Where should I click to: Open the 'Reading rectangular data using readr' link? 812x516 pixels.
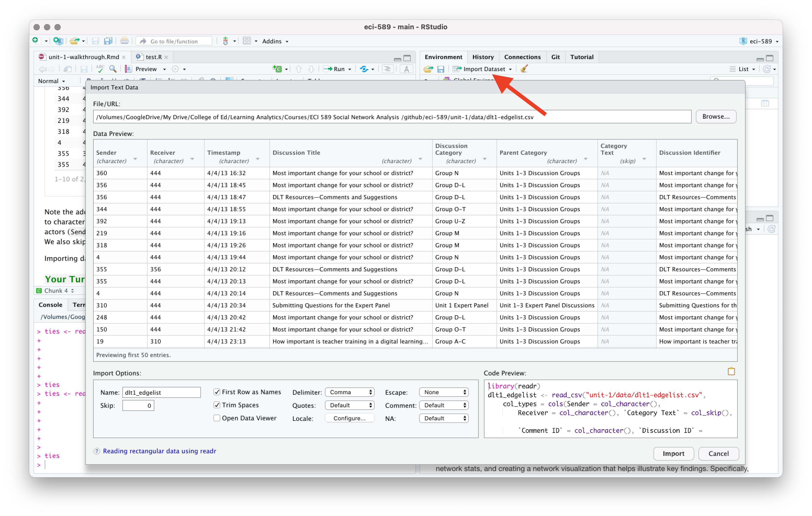tap(160, 451)
